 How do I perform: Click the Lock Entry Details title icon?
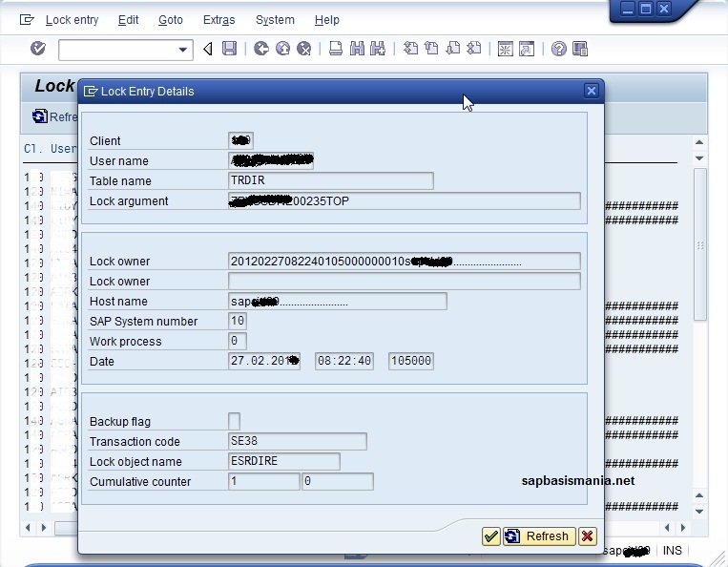(91, 91)
